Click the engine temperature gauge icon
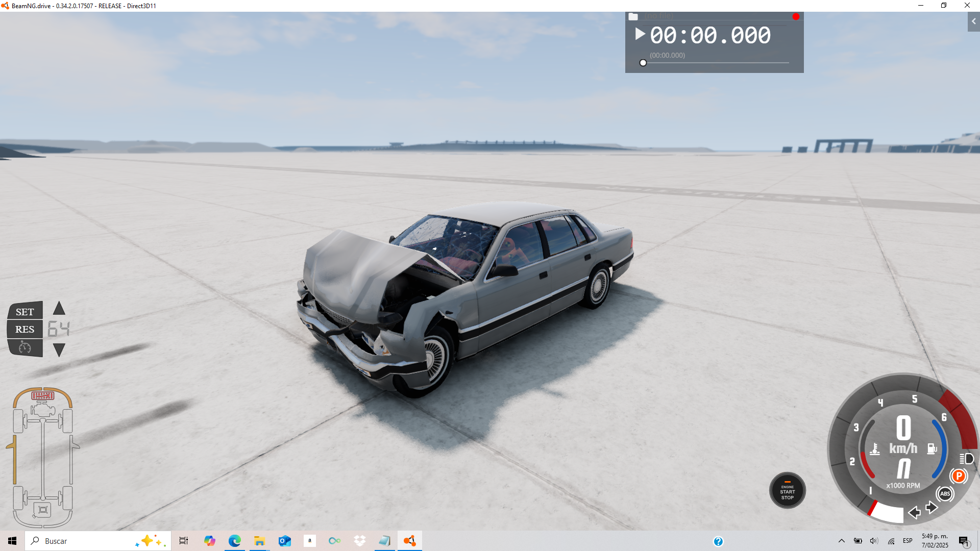The height and width of the screenshot is (551, 980). [875, 449]
